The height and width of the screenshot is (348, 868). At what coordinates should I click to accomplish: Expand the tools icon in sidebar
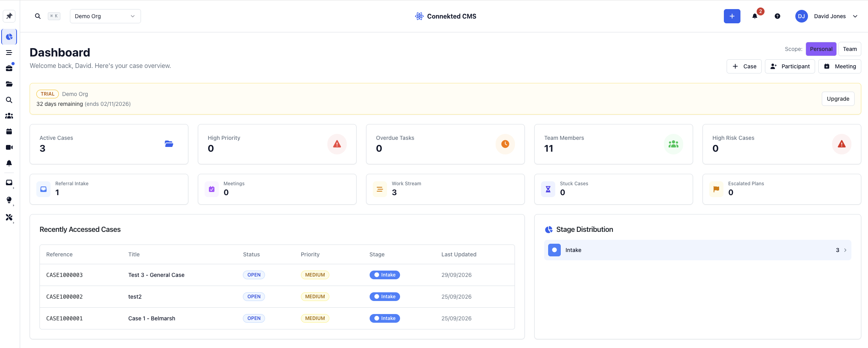tap(9, 217)
